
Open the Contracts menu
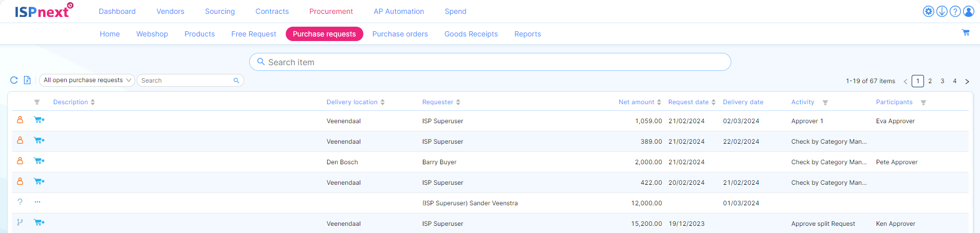(x=272, y=11)
